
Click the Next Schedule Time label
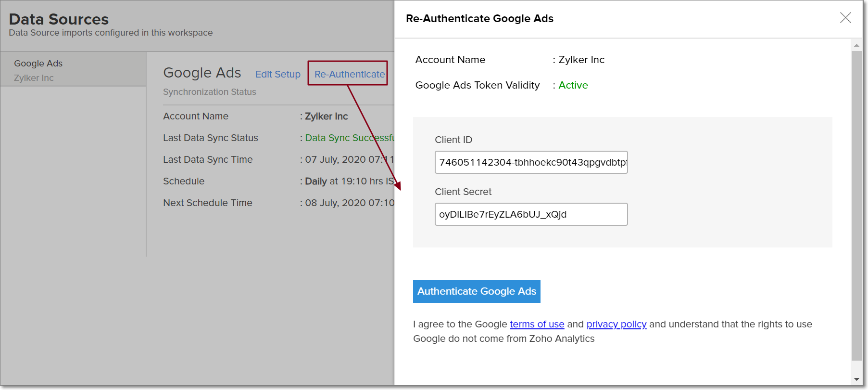pos(207,203)
